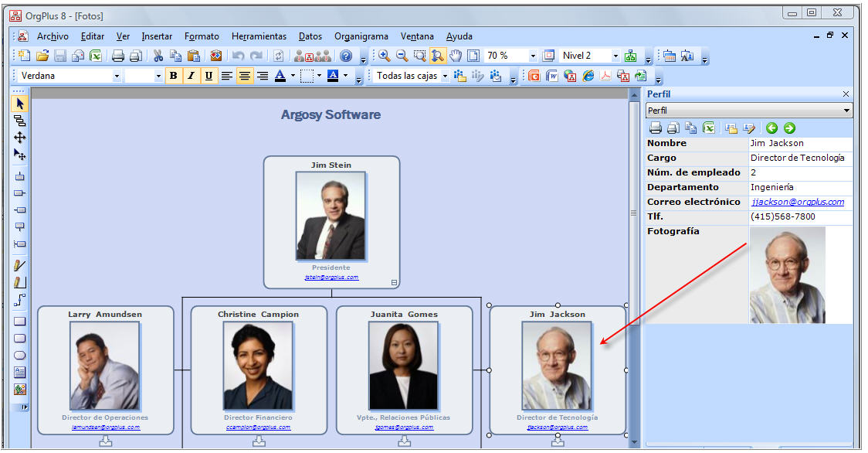Viewport: 868px width, 453px height.
Task: Publish chart to PowerPoint
Action: coord(534,76)
